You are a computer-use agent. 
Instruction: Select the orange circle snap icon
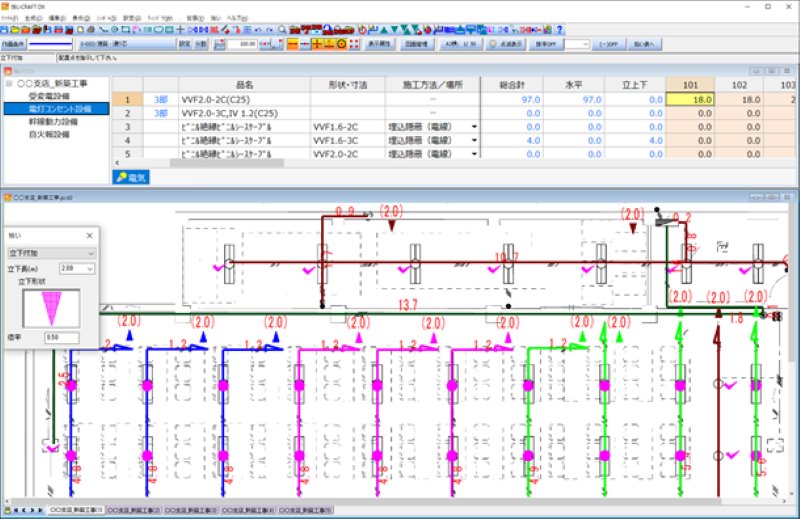click(342, 45)
